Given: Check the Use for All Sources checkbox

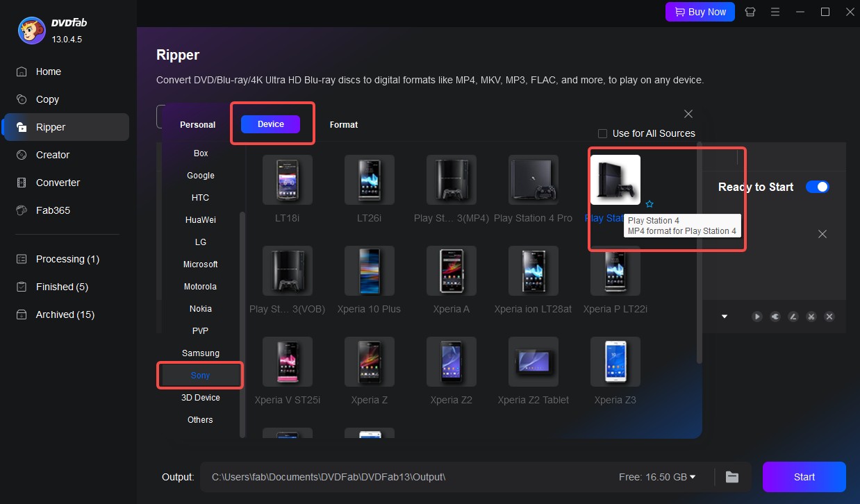Looking at the screenshot, I should click(x=603, y=133).
